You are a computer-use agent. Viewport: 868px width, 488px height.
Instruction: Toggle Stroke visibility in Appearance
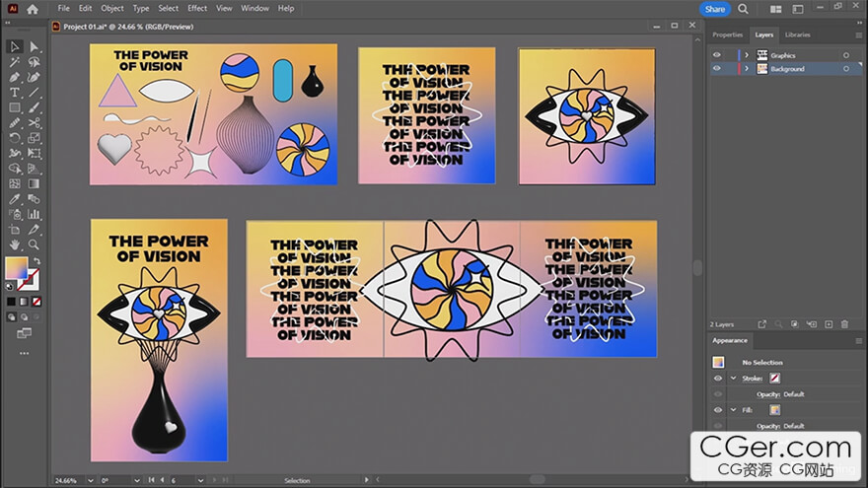(x=718, y=379)
